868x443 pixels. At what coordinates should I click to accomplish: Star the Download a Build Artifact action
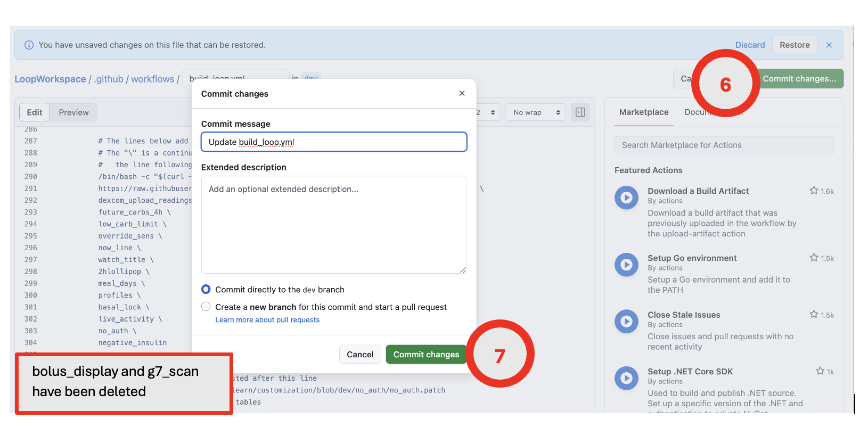pyautogui.click(x=814, y=191)
